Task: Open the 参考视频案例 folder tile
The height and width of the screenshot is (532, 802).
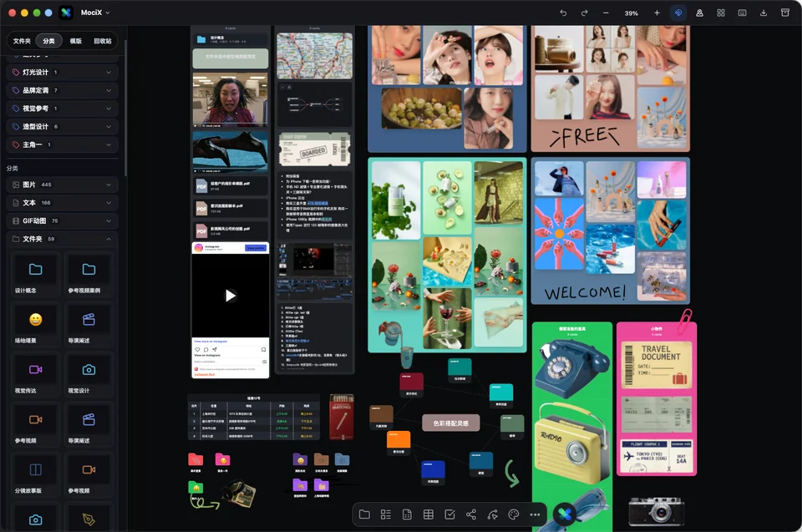Action: click(89, 275)
